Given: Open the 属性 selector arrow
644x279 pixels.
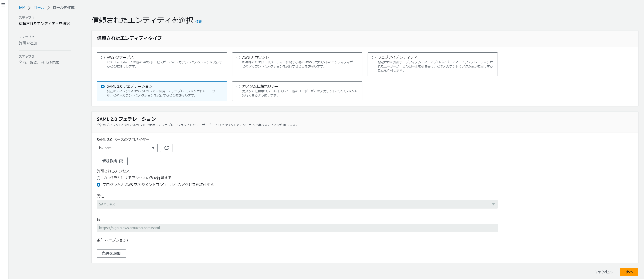Looking at the screenshot, I should tap(493, 204).
